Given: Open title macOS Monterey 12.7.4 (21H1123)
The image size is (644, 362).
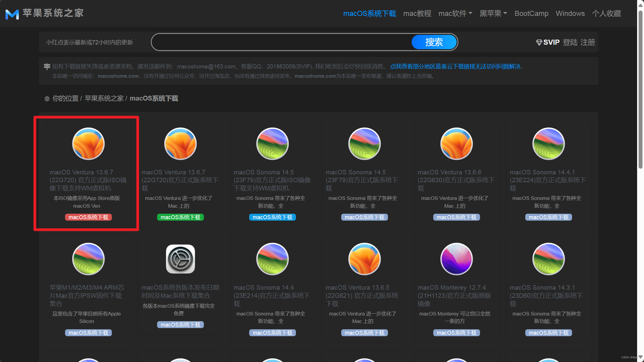Looking at the screenshot, I should [455, 295].
